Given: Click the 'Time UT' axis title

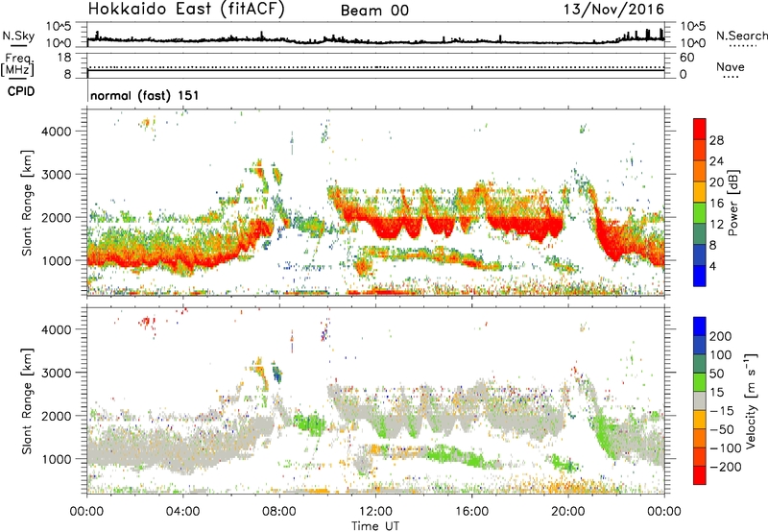Looking at the screenshot, I should 375,525.
